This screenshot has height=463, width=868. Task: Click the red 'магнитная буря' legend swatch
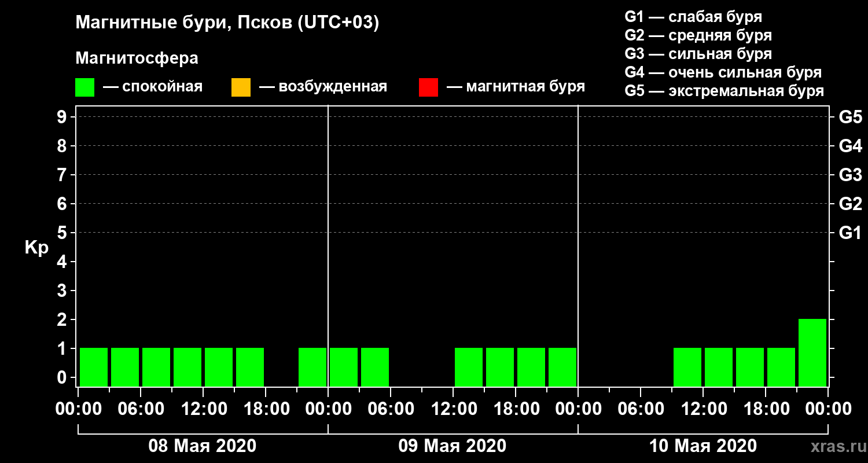428,87
